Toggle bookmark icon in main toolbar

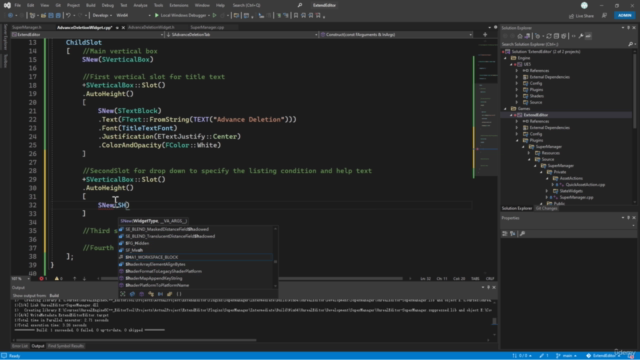pos(296,16)
